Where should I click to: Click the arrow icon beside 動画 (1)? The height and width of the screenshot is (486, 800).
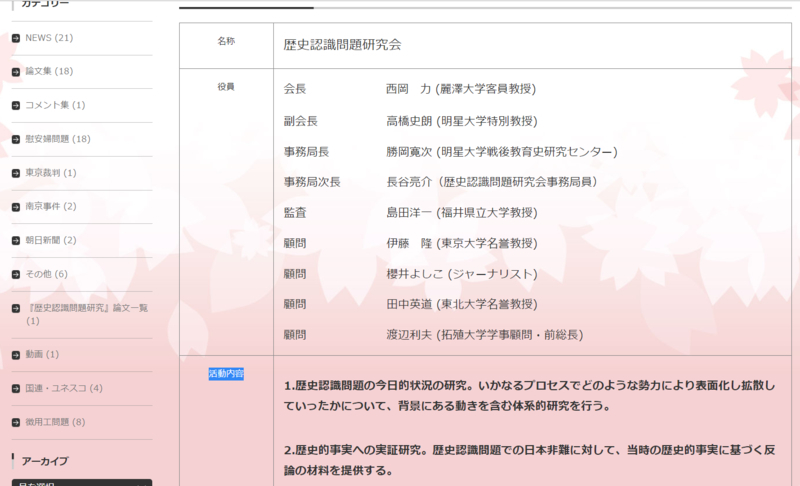pos(16,355)
